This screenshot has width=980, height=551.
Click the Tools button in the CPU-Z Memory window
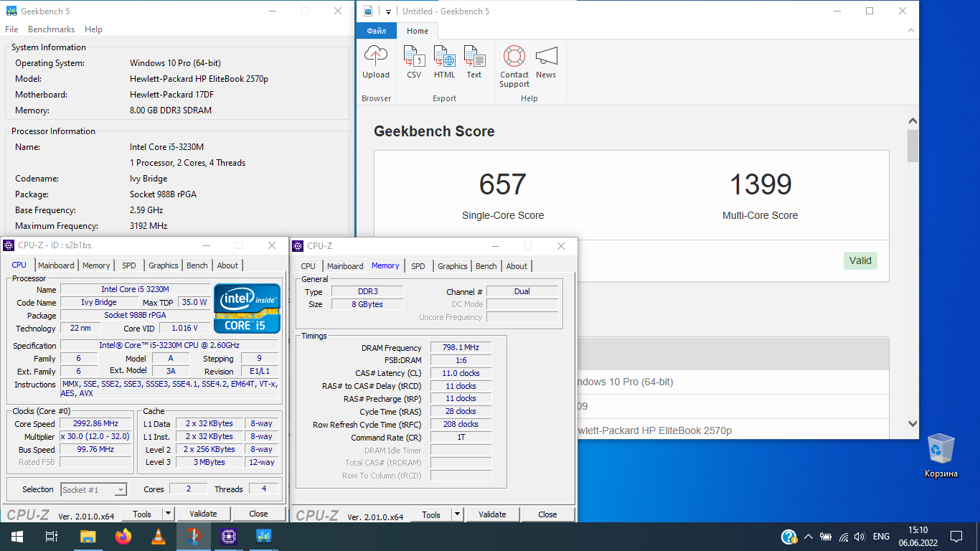[431, 514]
